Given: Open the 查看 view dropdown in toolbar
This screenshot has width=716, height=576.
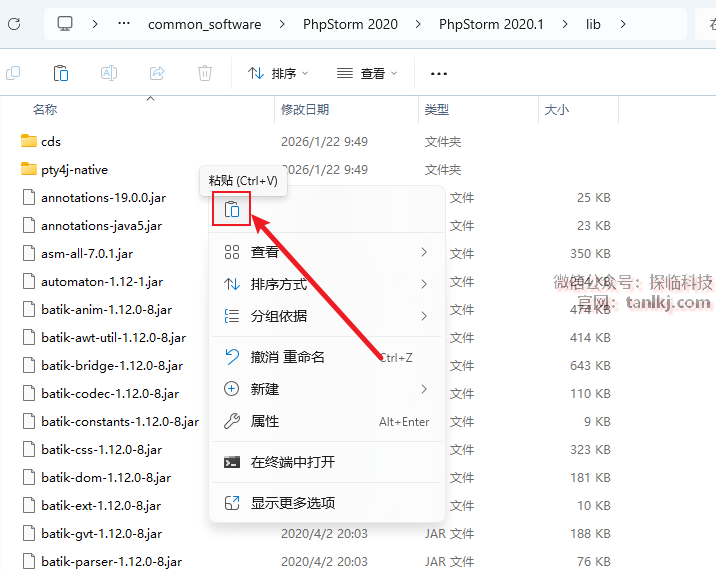Looking at the screenshot, I should [x=367, y=73].
